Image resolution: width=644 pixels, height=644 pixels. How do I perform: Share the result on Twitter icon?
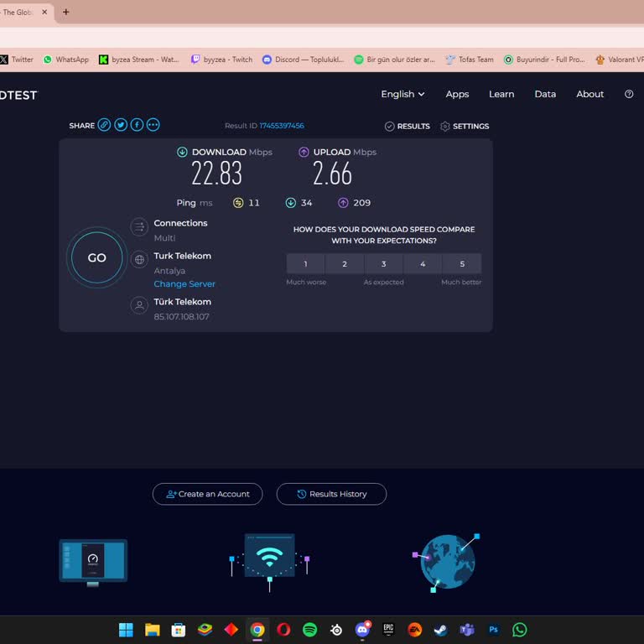(121, 125)
